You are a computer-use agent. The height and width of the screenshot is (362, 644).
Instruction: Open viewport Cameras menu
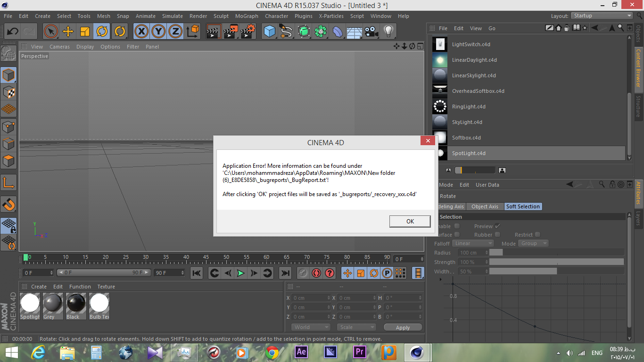pos(59,47)
